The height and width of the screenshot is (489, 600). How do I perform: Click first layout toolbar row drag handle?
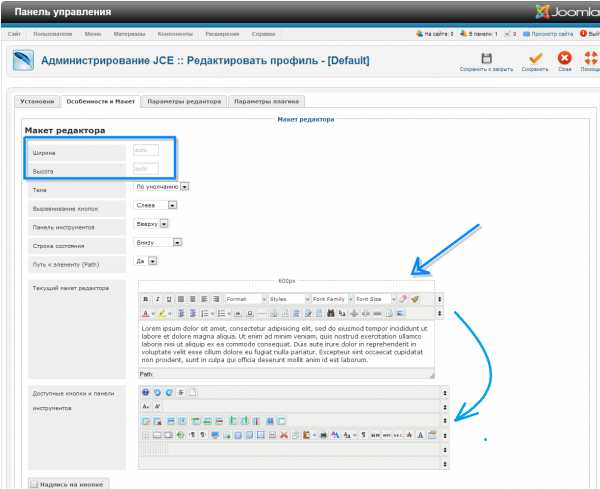(x=440, y=299)
